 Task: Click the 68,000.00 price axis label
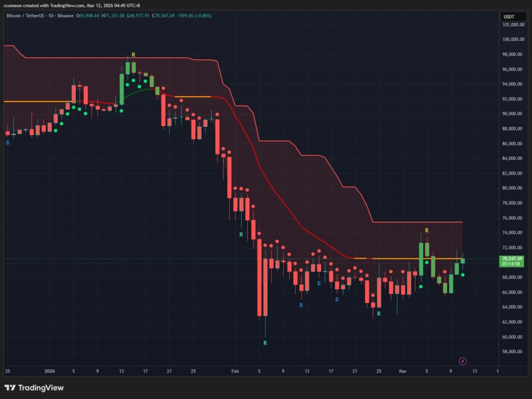513,277
